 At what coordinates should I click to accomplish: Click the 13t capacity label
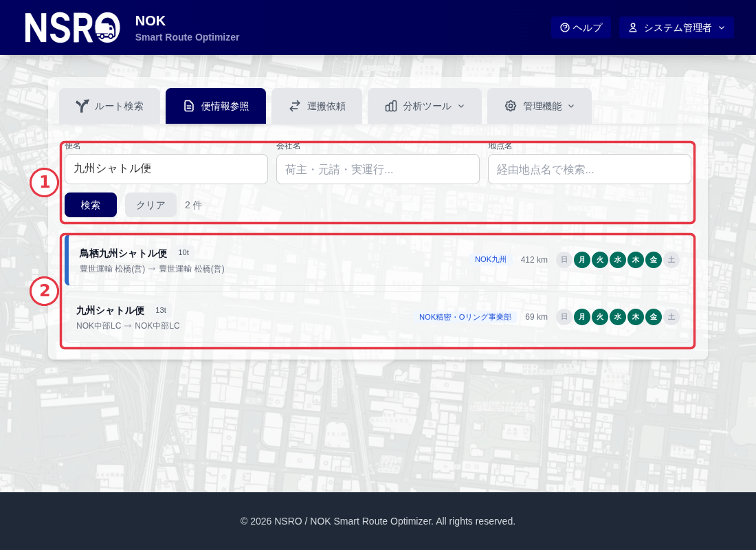tap(161, 310)
